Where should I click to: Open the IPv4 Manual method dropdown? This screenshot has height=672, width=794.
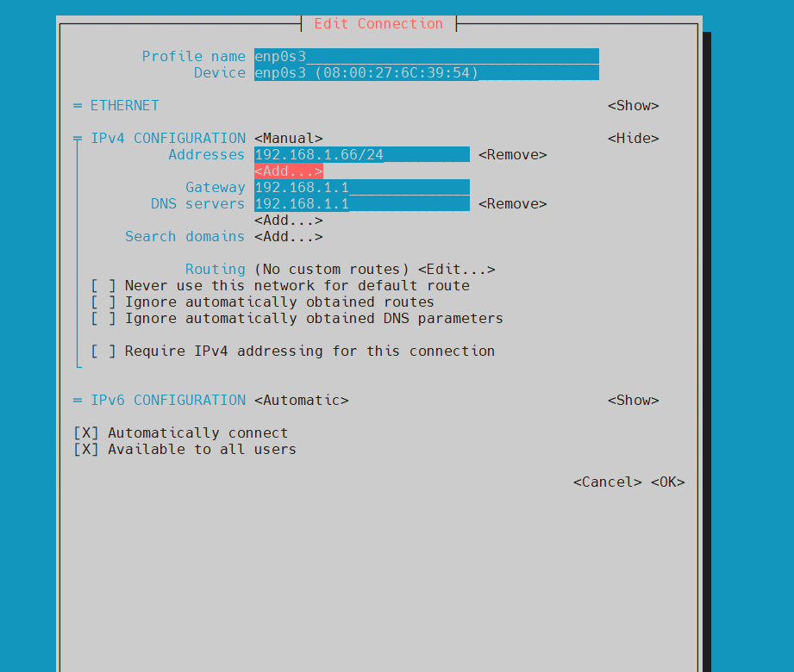(x=288, y=139)
